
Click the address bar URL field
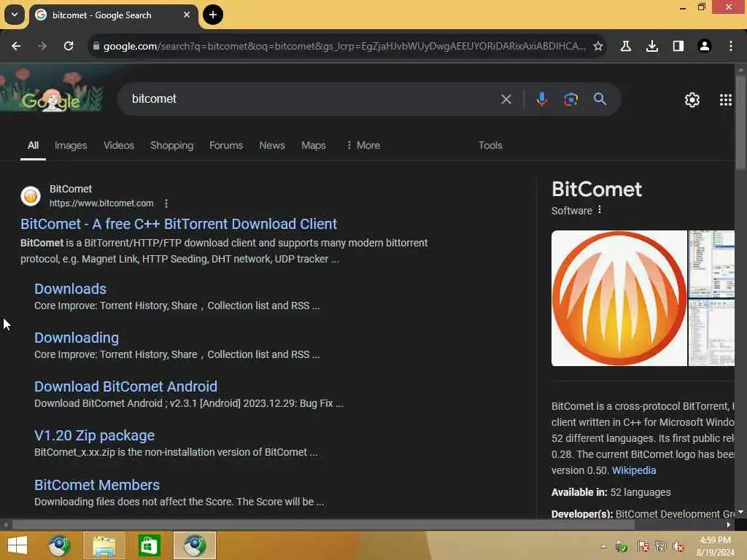344,46
